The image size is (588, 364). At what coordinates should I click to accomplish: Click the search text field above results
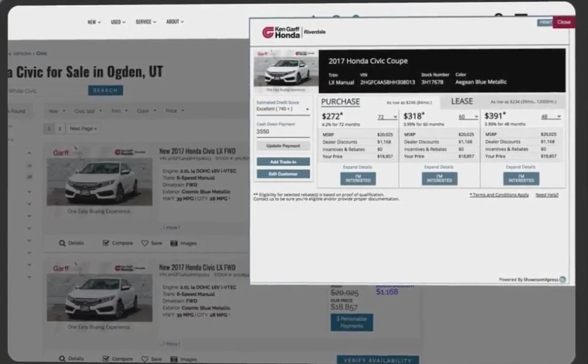click(47, 91)
